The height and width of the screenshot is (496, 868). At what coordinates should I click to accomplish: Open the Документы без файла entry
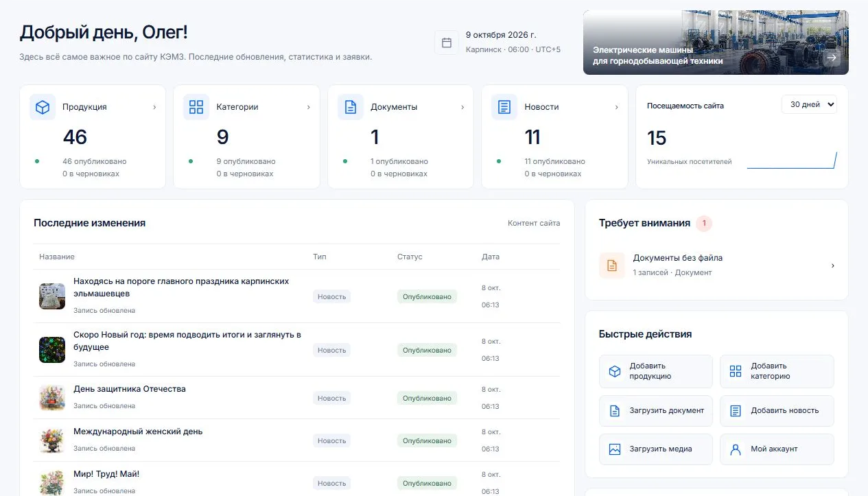click(716, 265)
